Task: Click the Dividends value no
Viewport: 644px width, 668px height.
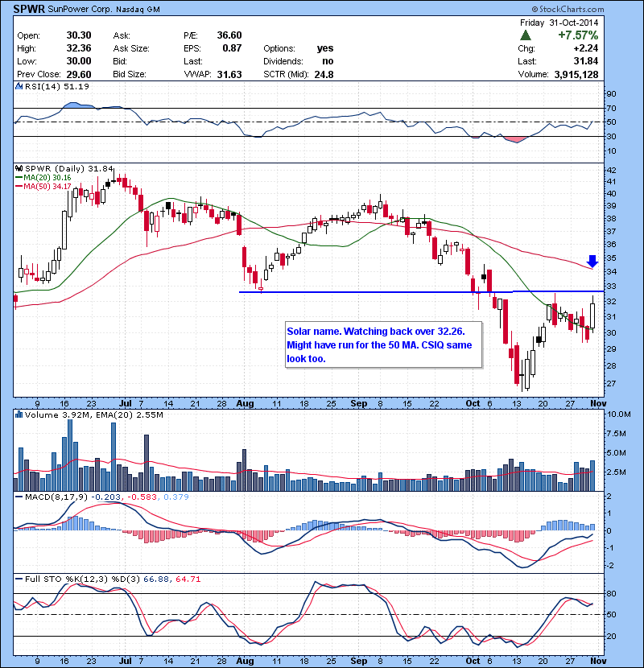Action: [x=328, y=61]
